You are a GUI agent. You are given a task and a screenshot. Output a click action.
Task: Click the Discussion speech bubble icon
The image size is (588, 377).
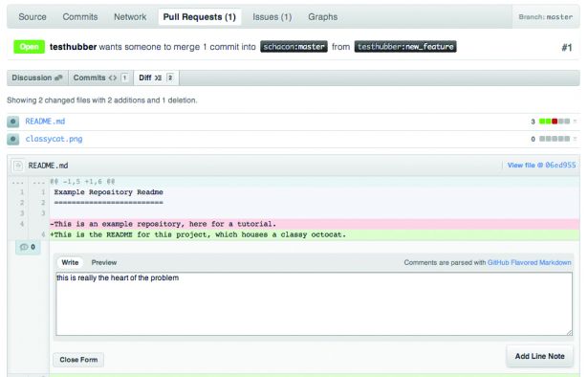click(x=58, y=78)
